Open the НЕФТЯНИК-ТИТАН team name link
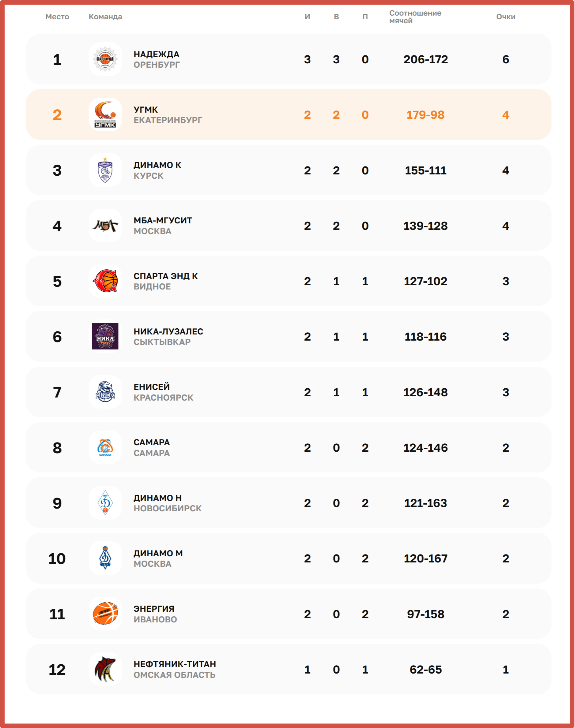This screenshot has height=728, width=574. 175,664
